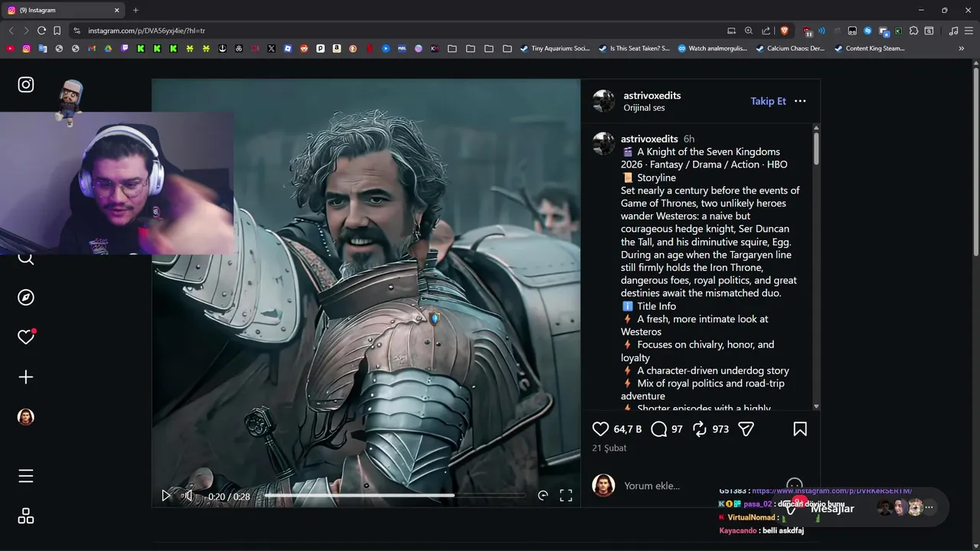Share the post via paper plane icon

coord(746,429)
